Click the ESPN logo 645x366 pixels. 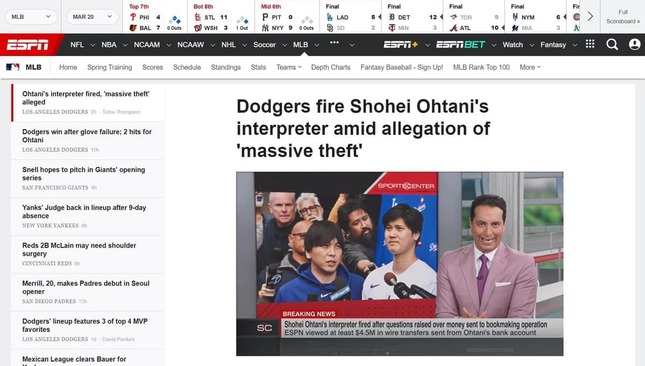pyautogui.click(x=28, y=44)
